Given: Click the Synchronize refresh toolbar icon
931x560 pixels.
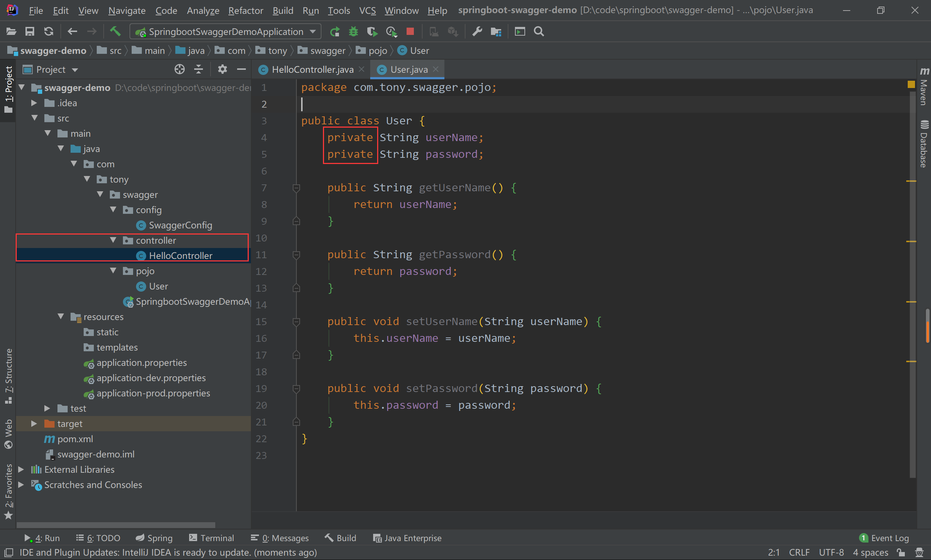Looking at the screenshot, I should (x=49, y=32).
